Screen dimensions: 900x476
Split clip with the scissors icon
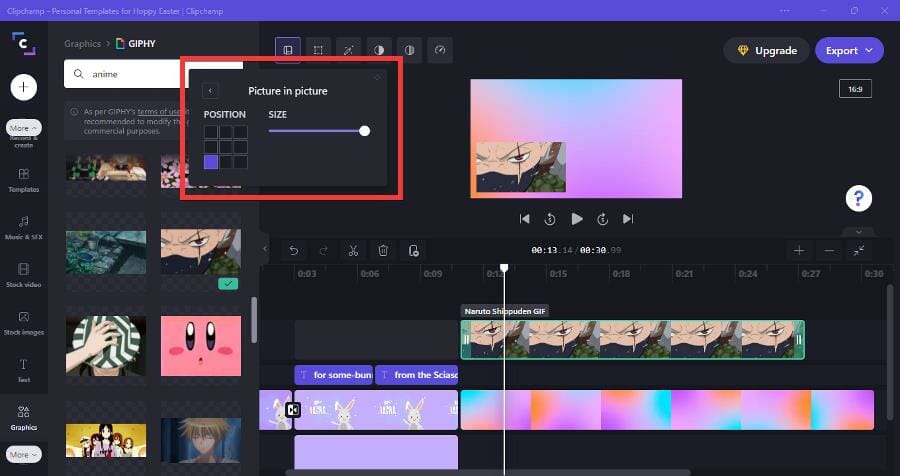pyautogui.click(x=353, y=250)
